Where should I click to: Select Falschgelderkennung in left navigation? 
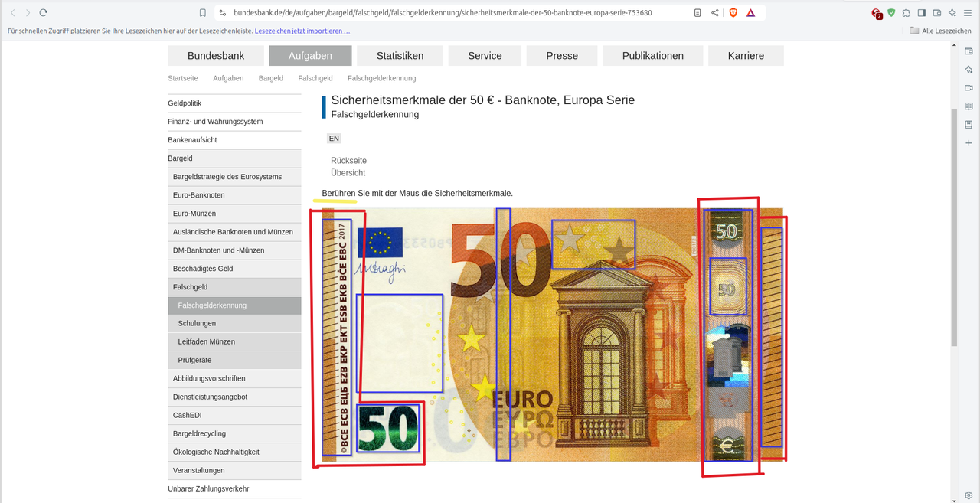click(x=234, y=305)
